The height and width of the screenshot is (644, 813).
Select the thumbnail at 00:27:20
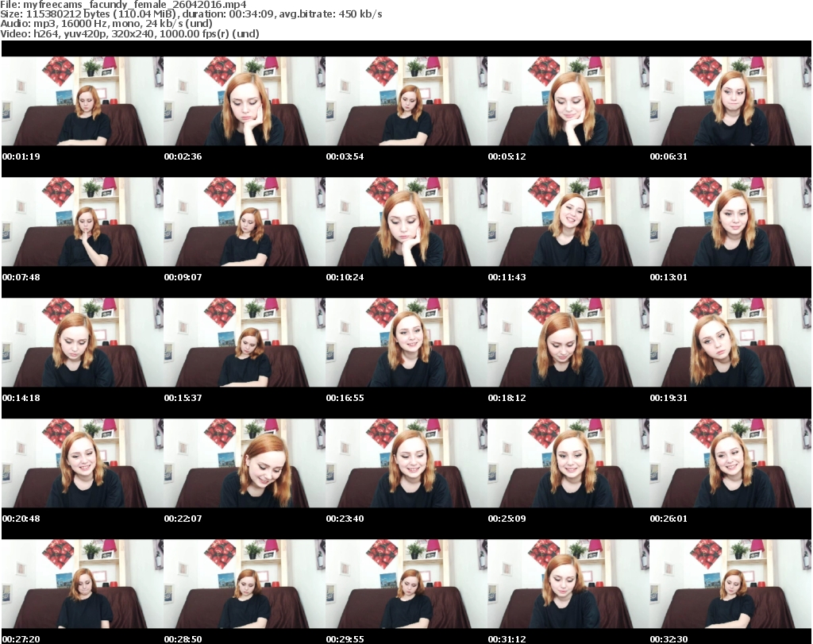click(x=83, y=584)
